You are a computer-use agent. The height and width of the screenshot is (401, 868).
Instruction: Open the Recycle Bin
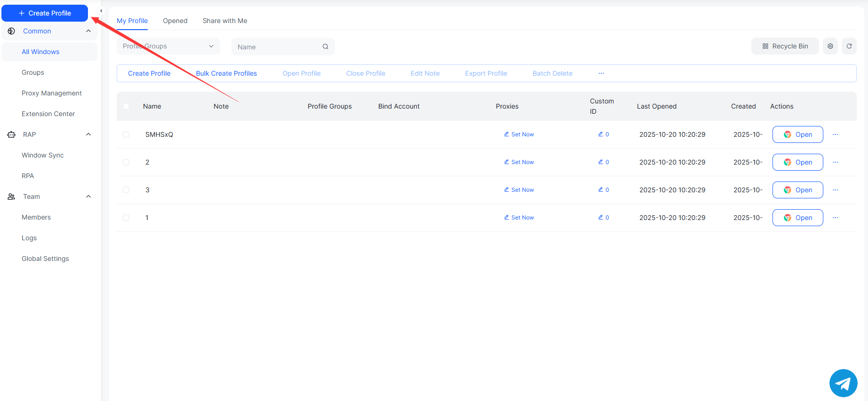tap(785, 46)
